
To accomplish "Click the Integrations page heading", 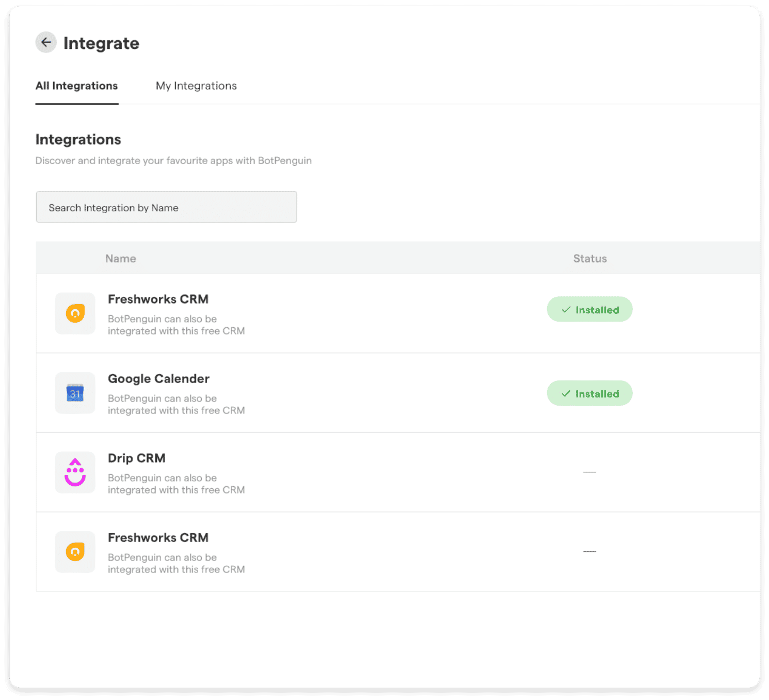I will [x=78, y=139].
